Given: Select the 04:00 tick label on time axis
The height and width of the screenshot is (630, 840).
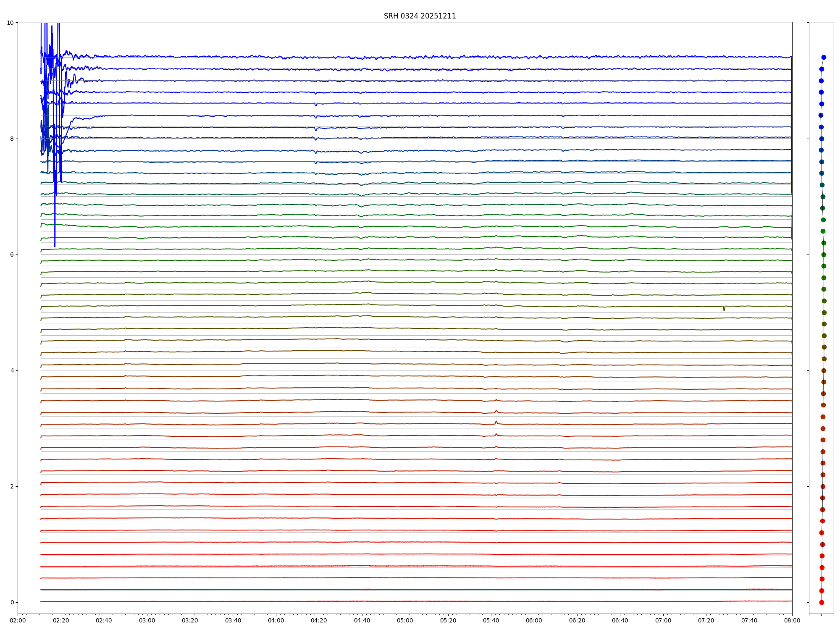Looking at the screenshot, I should [x=276, y=620].
